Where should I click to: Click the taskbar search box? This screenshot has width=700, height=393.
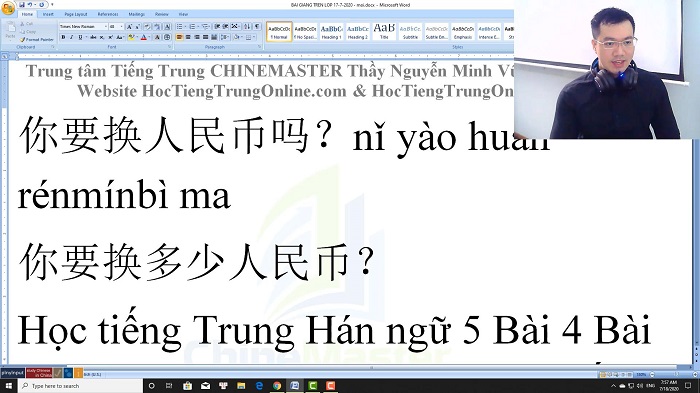pos(80,386)
